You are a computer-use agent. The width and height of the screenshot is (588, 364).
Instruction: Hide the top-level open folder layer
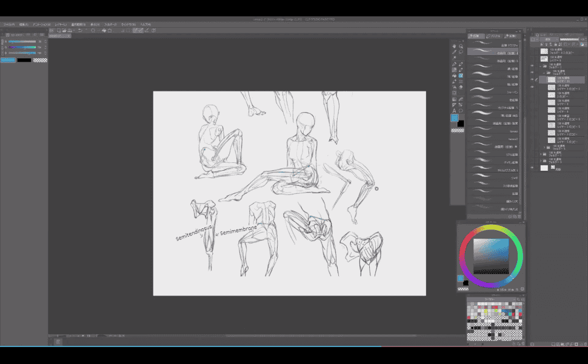click(x=532, y=65)
